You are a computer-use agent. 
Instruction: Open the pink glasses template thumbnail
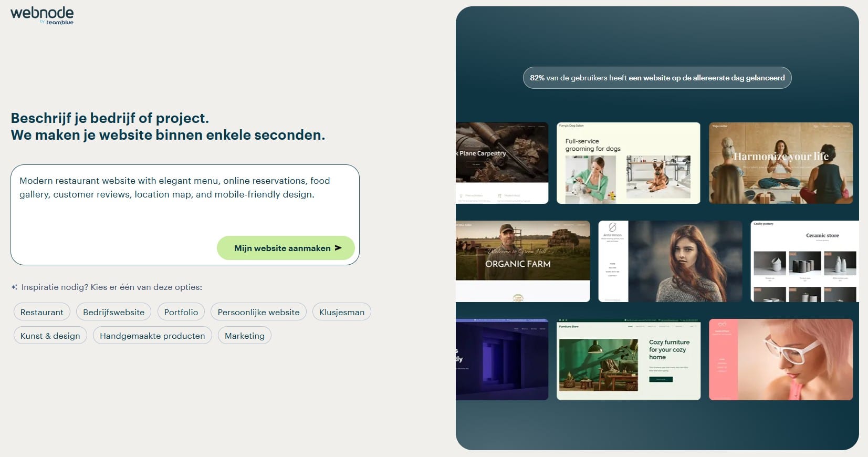point(781,359)
